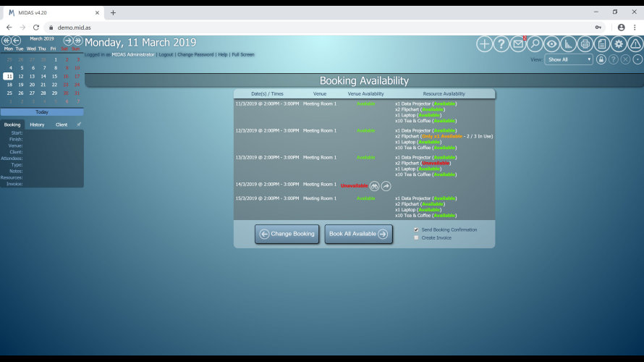
Task: Open the browser profile account icon
Action: click(x=621, y=28)
